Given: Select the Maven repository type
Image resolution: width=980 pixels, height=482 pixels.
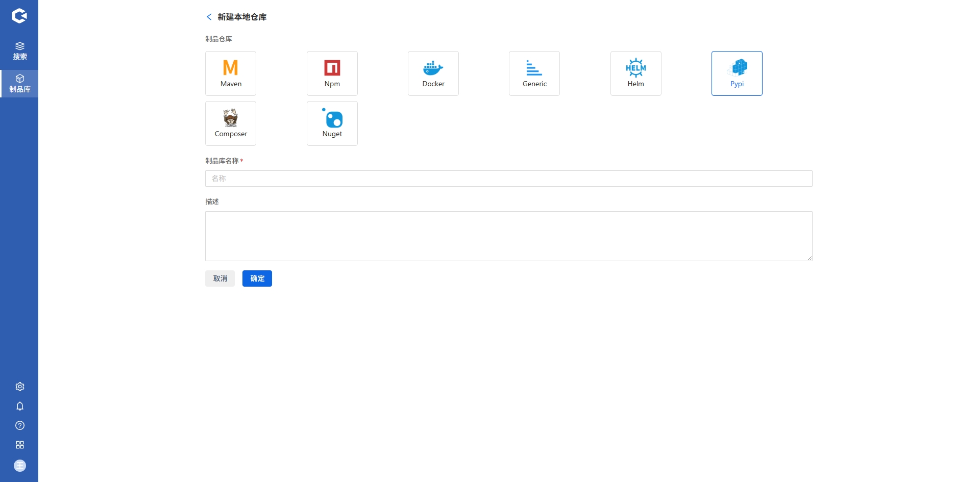Looking at the screenshot, I should tap(231, 73).
